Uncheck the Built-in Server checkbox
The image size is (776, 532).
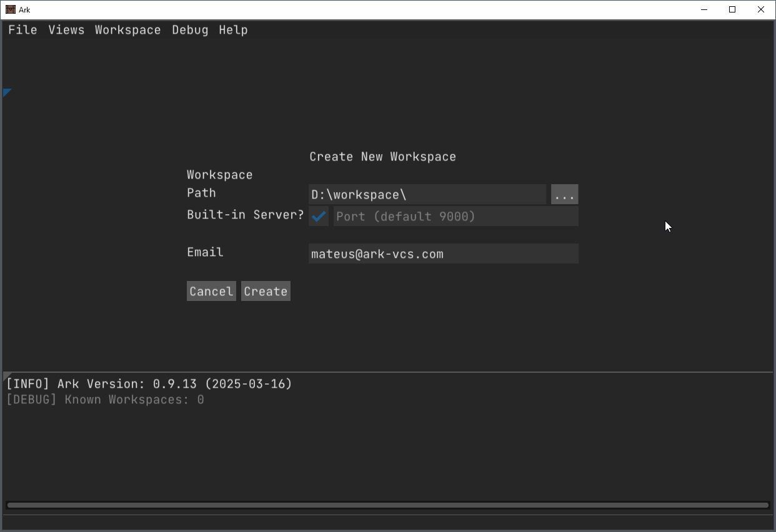319,217
